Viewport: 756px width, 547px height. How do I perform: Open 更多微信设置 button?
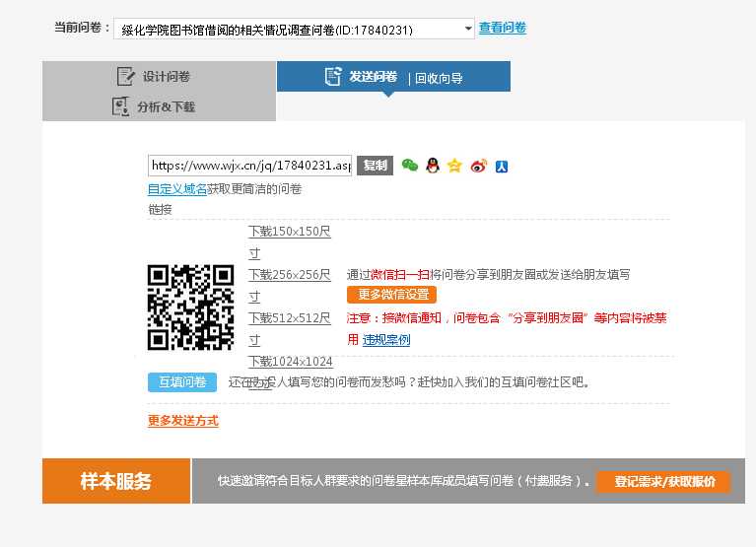[391, 295]
